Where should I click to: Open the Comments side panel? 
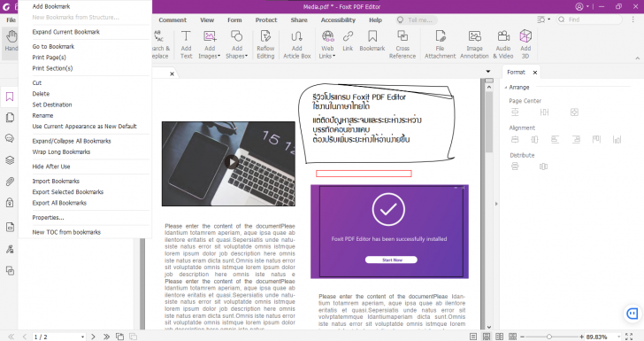coord(10,138)
